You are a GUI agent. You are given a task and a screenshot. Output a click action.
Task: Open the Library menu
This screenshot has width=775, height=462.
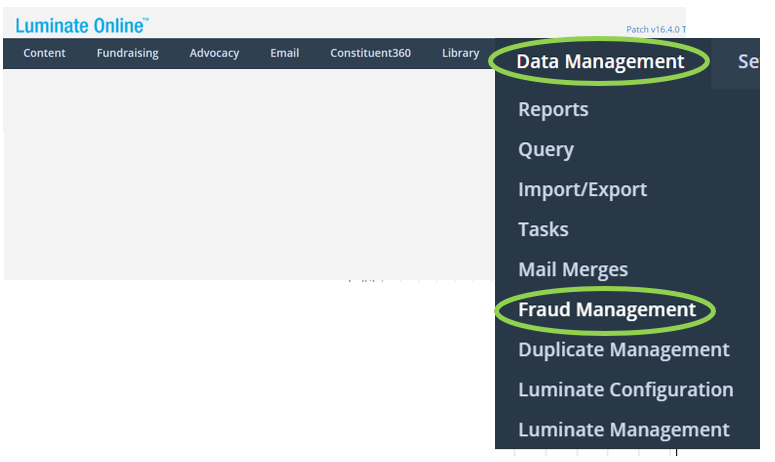pyautogui.click(x=460, y=53)
